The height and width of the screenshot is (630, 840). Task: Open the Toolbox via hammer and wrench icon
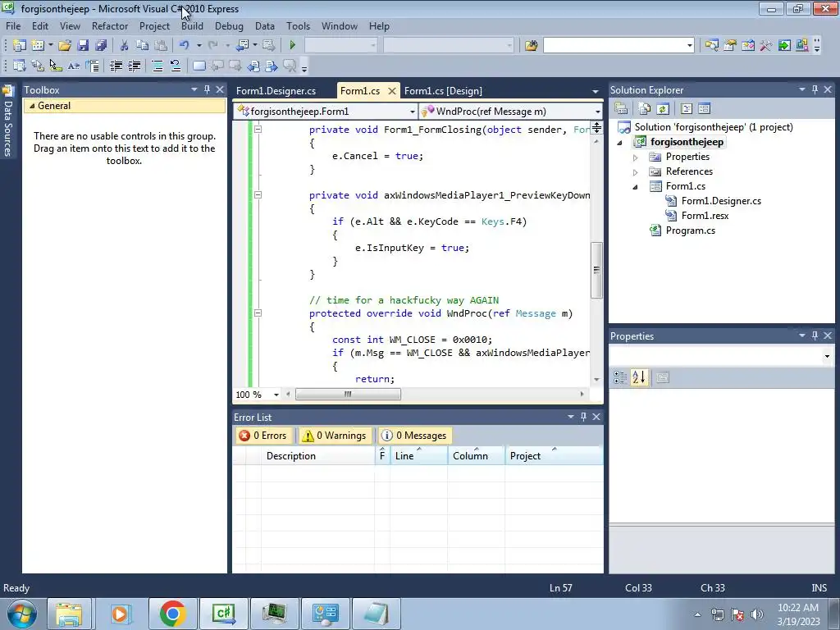coord(766,46)
